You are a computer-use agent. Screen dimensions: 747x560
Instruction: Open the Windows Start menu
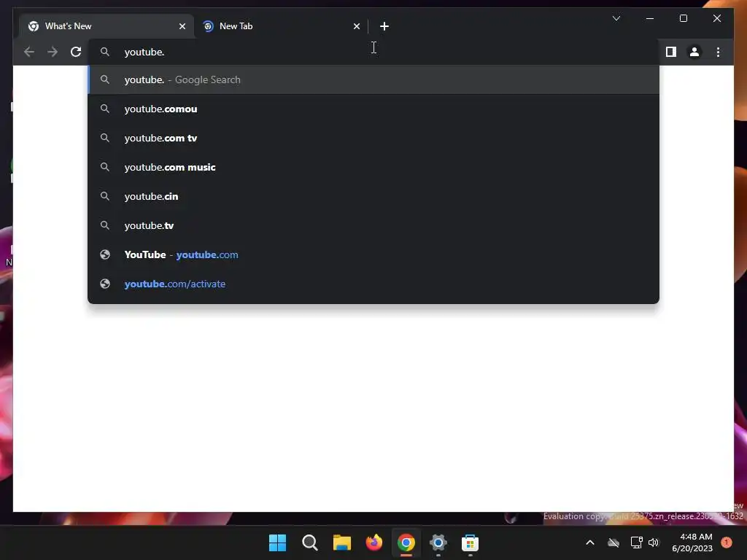click(277, 542)
